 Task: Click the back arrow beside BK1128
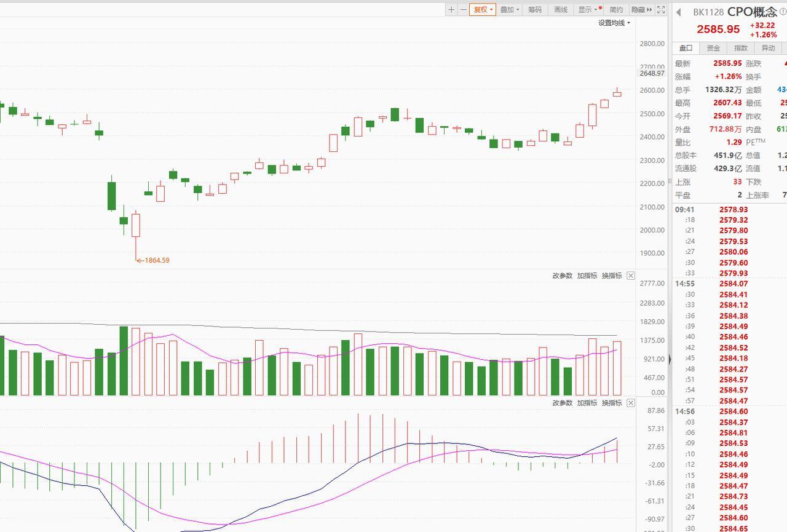(x=679, y=12)
